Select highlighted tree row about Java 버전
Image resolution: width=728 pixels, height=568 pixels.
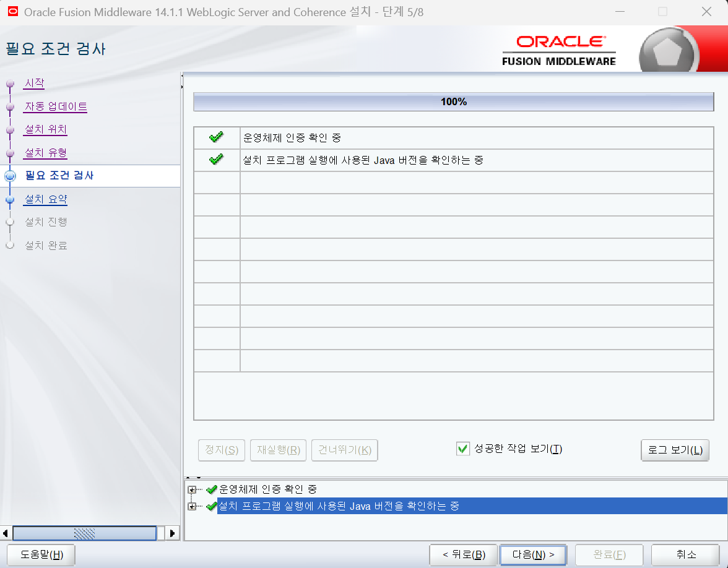tap(472, 506)
